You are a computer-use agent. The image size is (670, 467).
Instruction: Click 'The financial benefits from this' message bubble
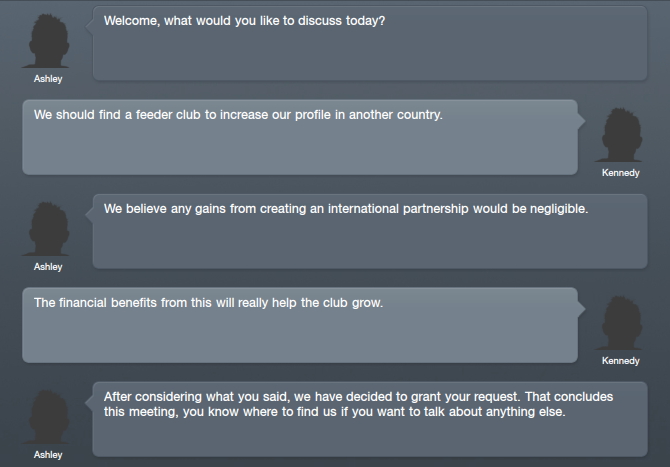(x=300, y=325)
